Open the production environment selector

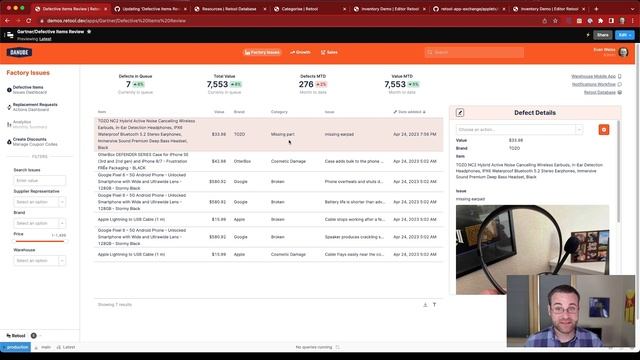point(16,347)
